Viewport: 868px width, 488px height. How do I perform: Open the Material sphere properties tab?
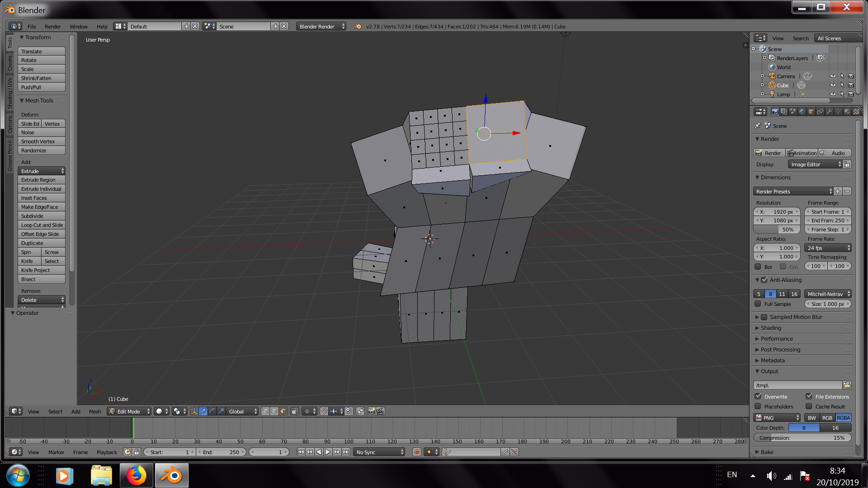(x=847, y=112)
